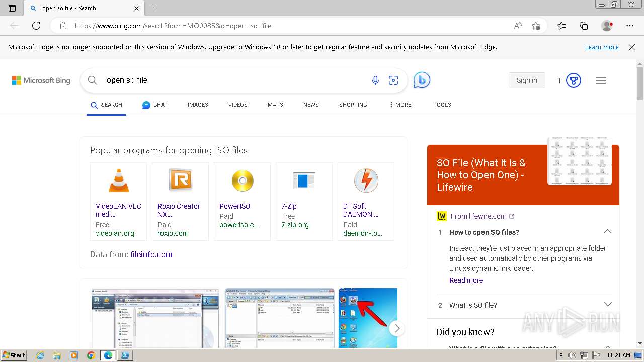The image size is (644, 362).
Task: Expand 'What is SO file?' question
Action: (523, 305)
